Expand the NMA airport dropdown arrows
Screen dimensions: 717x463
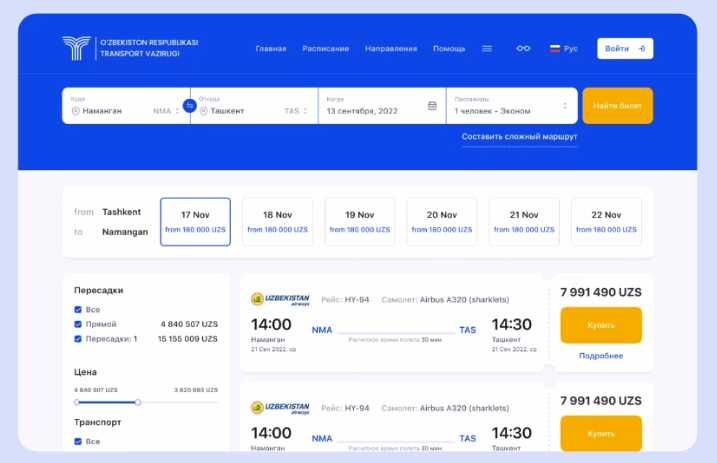[x=177, y=111]
